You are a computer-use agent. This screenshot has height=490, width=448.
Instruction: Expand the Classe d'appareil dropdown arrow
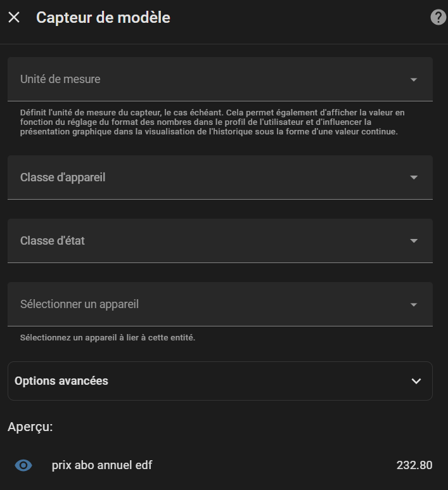pos(414,177)
